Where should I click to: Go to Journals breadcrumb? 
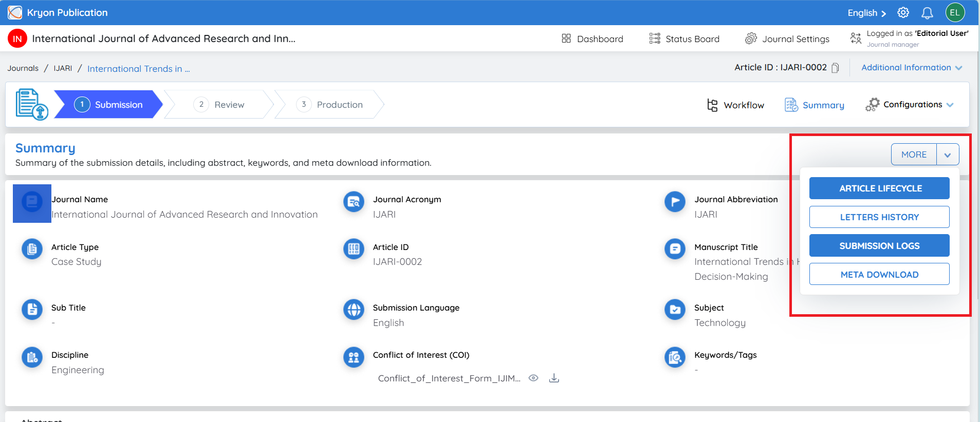[x=23, y=68]
